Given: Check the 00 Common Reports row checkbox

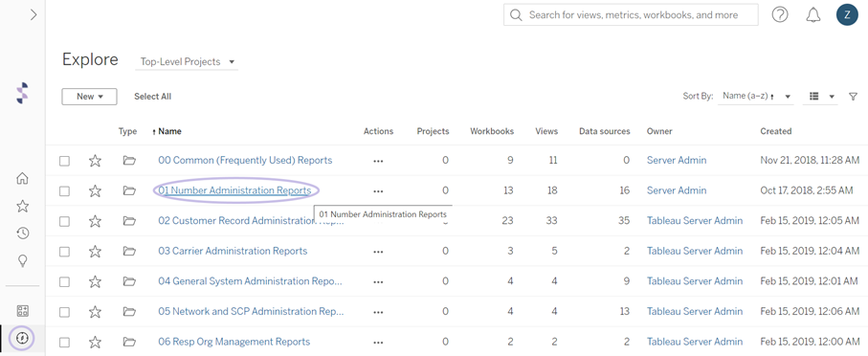Looking at the screenshot, I should [65, 161].
